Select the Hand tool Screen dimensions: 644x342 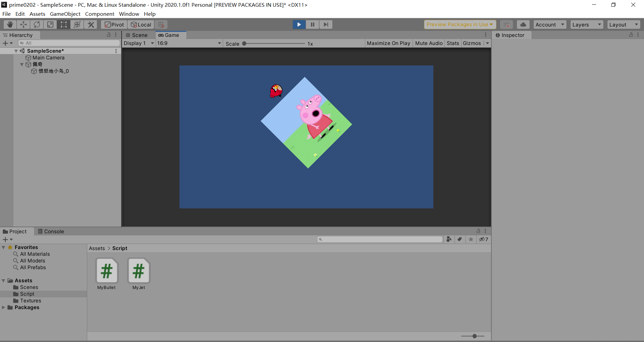[x=10, y=25]
